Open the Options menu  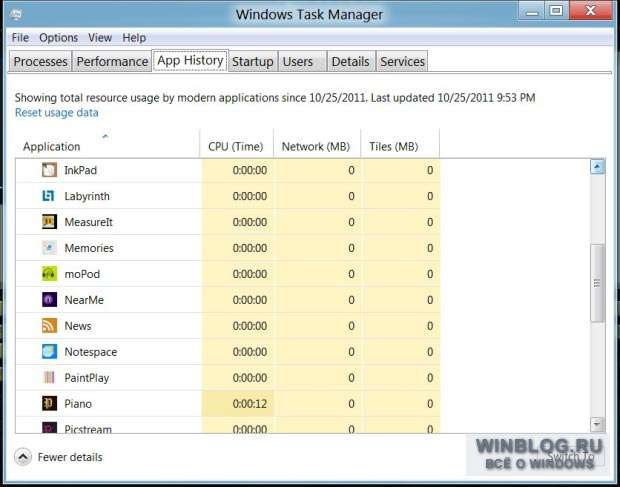pos(59,38)
